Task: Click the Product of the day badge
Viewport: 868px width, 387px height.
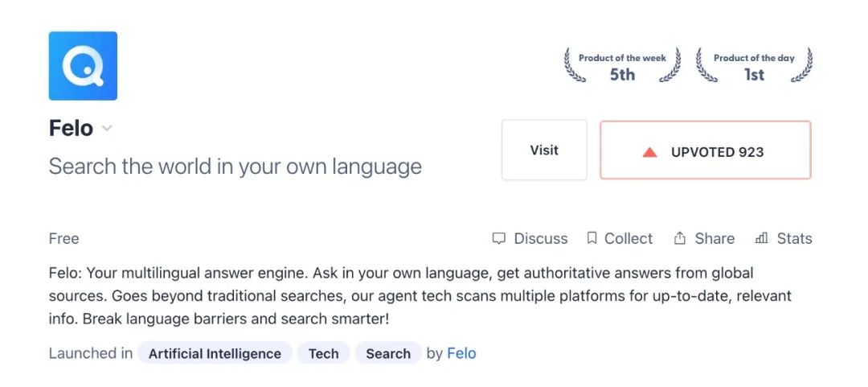Action: (754, 66)
